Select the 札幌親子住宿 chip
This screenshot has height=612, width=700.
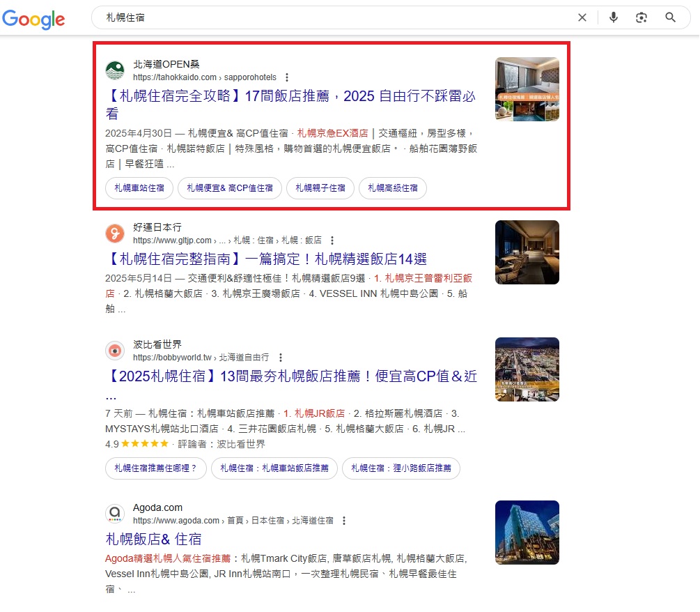coord(320,188)
